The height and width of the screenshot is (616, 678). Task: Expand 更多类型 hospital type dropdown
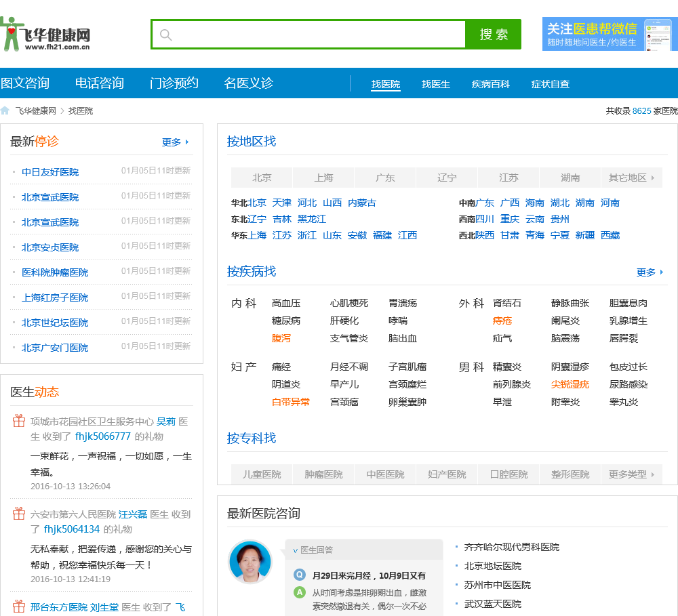(631, 474)
